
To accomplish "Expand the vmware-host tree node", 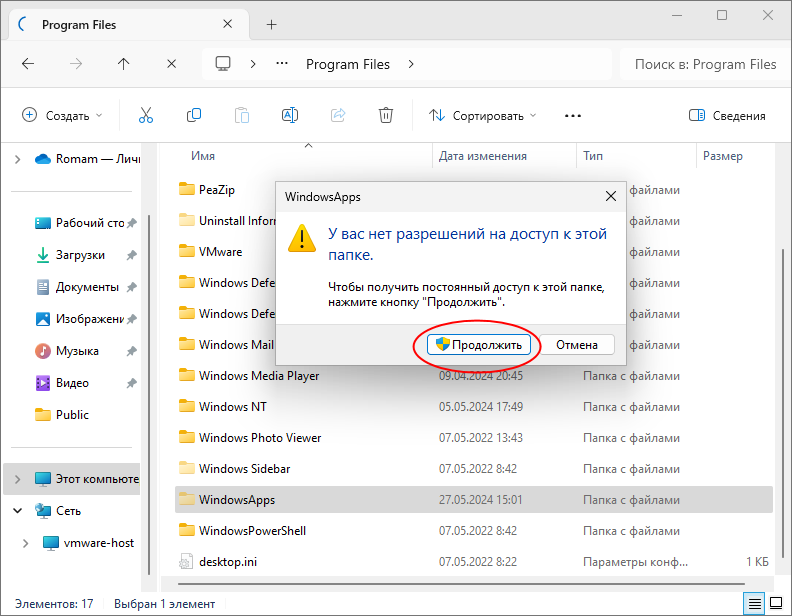I will (25, 543).
